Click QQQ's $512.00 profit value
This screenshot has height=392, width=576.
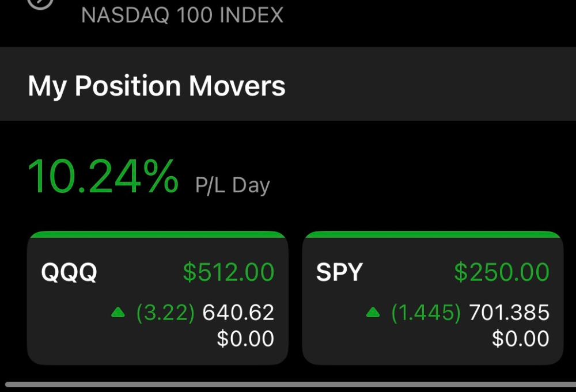229,272
